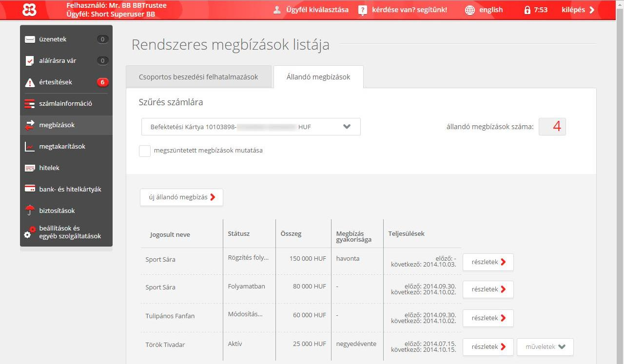The width and height of the screenshot is (624, 364).
Task: Click the Rögzítés foly... status cell
Action: (x=248, y=257)
